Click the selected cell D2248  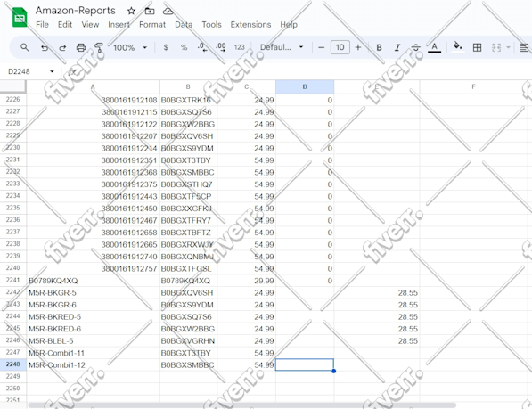pos(305,365)
